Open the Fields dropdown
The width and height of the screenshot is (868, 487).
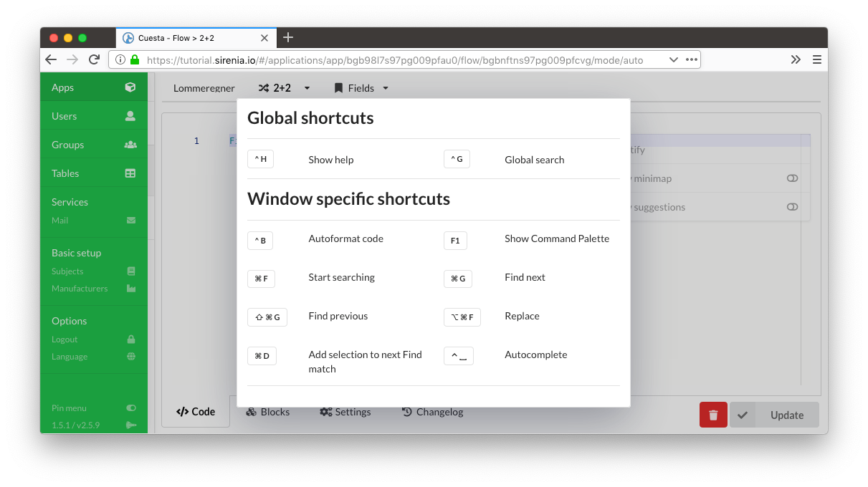(386, 87)
